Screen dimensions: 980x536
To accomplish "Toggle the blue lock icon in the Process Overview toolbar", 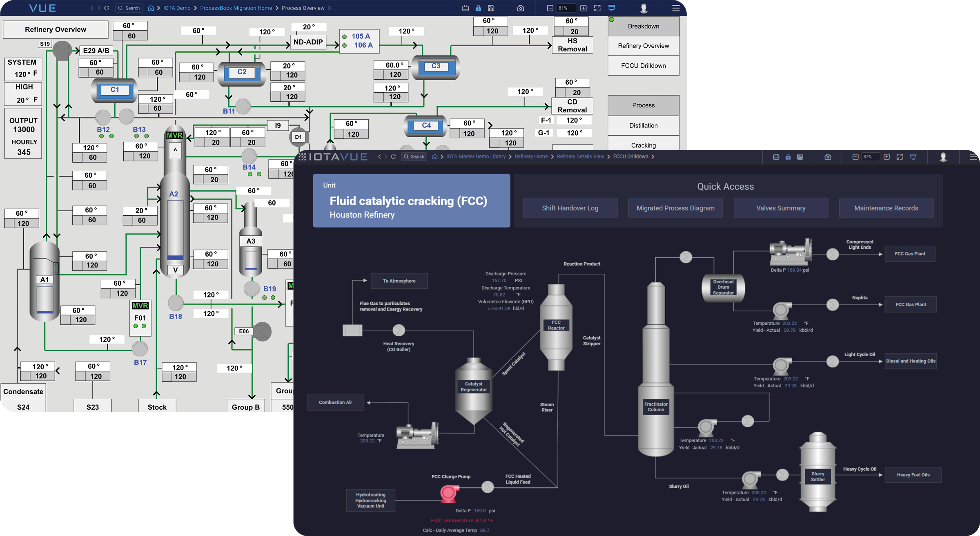I will [x=478, y=8].
